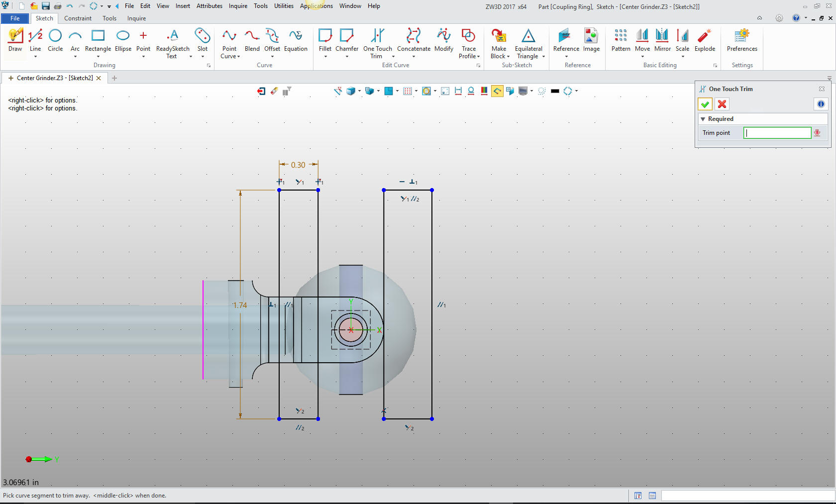
Task: Open the Utilities menu
Action: click(x=284, y=6)
